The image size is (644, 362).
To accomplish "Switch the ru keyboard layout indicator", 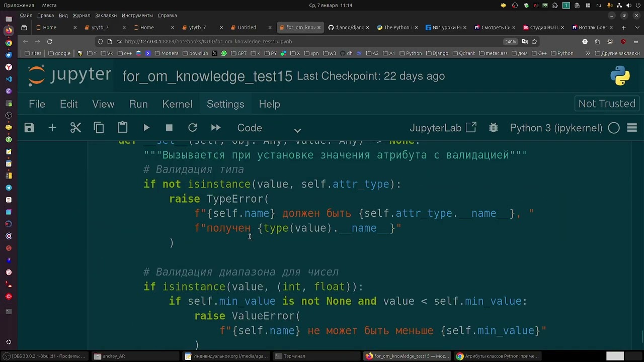I will pos(599,5).
